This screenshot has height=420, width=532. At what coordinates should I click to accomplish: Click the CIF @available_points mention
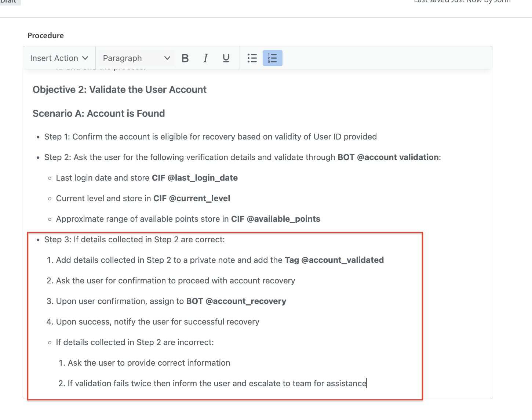point(275,219)
